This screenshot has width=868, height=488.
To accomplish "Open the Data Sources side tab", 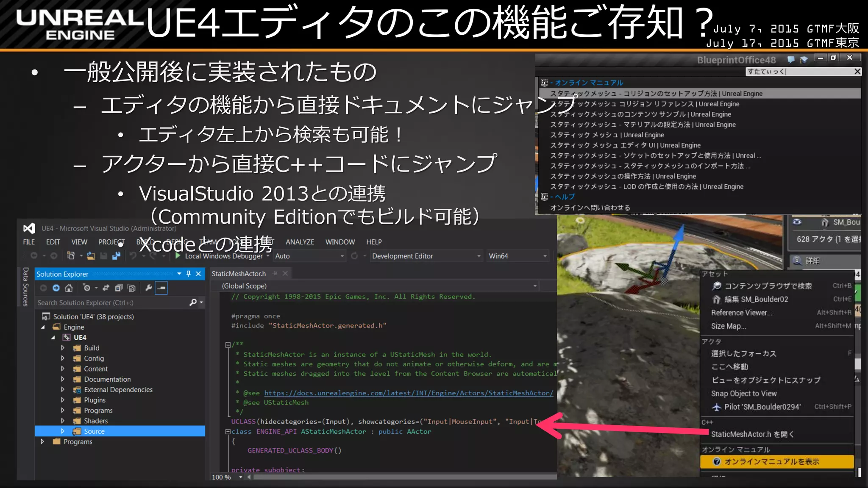I will (x=25, y=287).
